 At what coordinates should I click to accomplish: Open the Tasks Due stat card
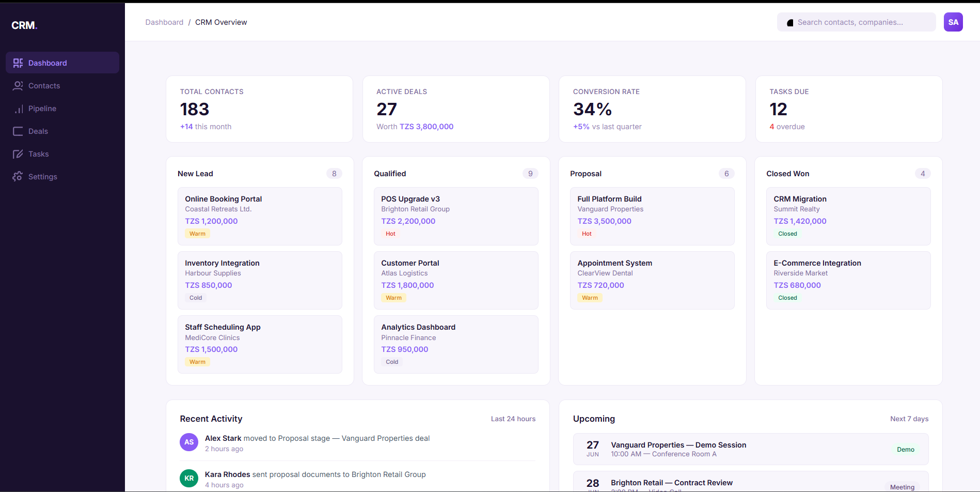point(849,109)
